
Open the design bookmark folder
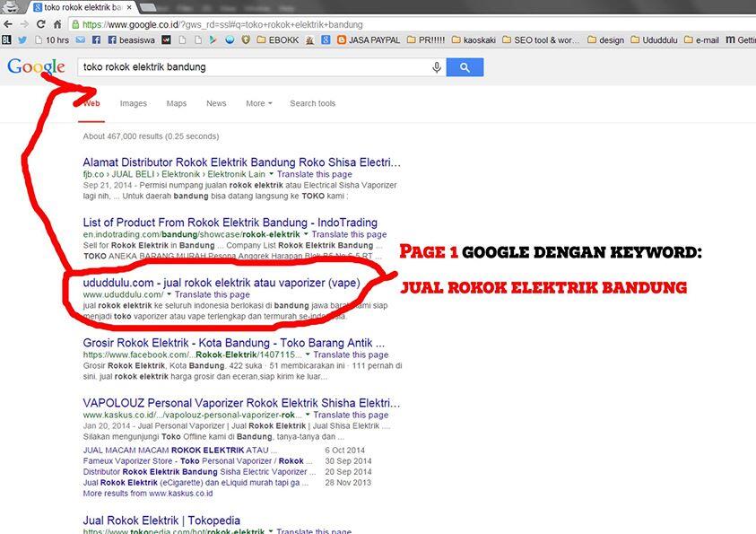[x=605, y=40]
